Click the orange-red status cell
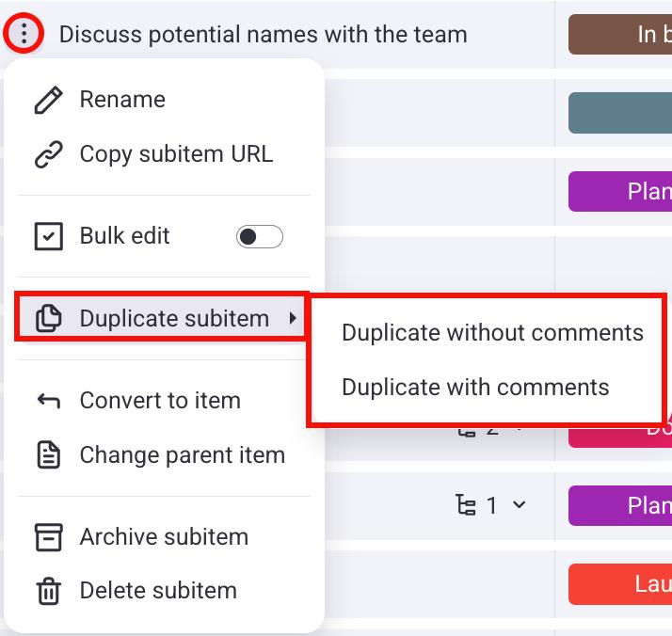The image size is (672, 636). click(x=619, y=584)
